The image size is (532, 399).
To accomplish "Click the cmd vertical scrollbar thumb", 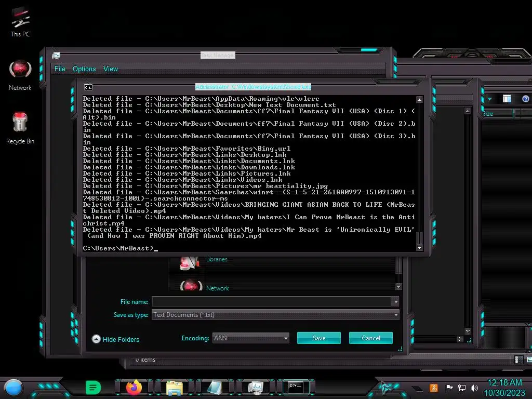I will [419, 237].
